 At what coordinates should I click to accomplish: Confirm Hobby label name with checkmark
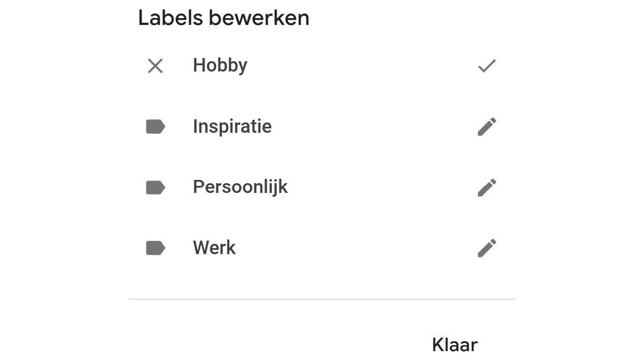487,66
